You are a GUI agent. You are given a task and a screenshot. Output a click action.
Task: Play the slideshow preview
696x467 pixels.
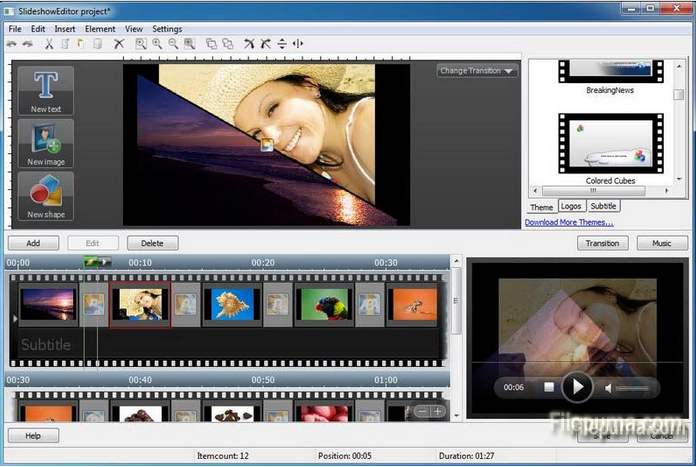click(577, 387)
